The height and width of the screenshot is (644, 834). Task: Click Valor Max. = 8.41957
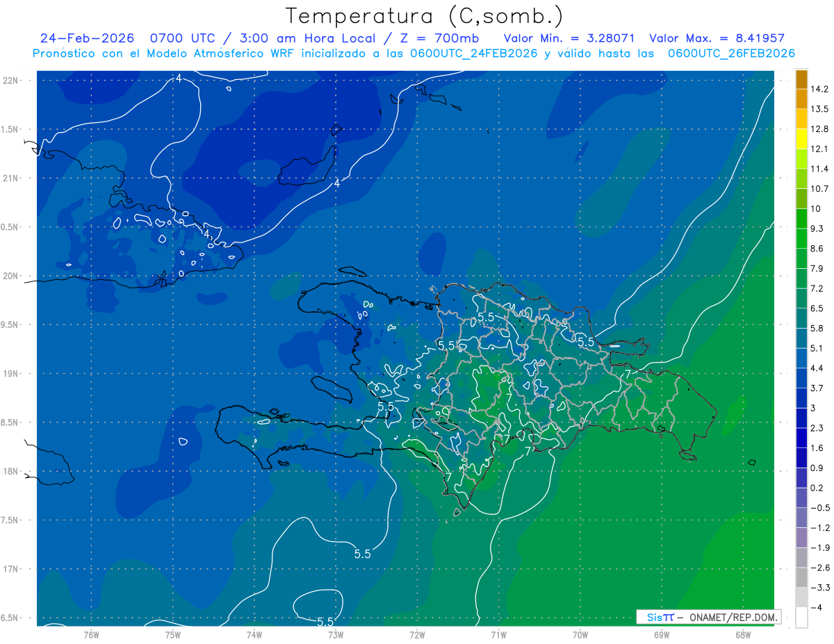click(x=717, y=38)
